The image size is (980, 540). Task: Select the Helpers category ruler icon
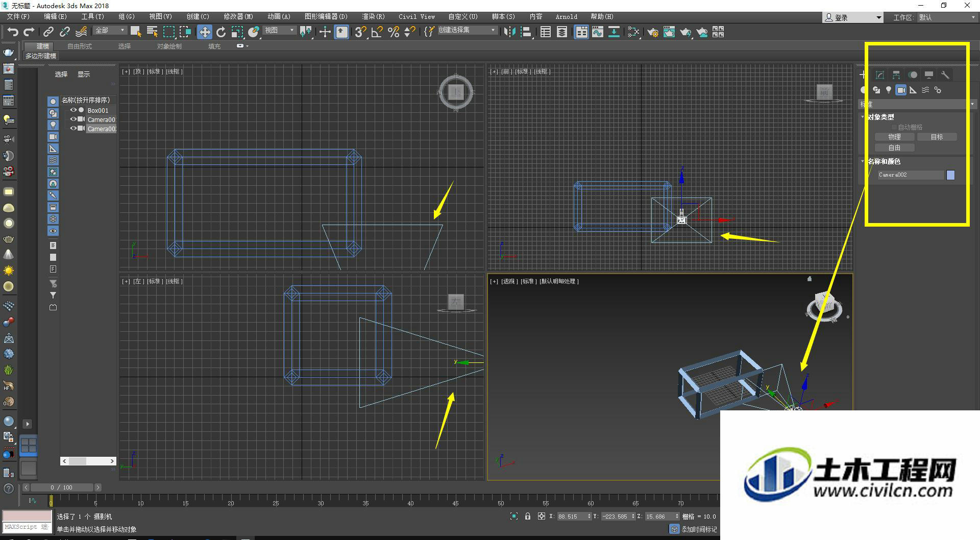coord(913,90)
